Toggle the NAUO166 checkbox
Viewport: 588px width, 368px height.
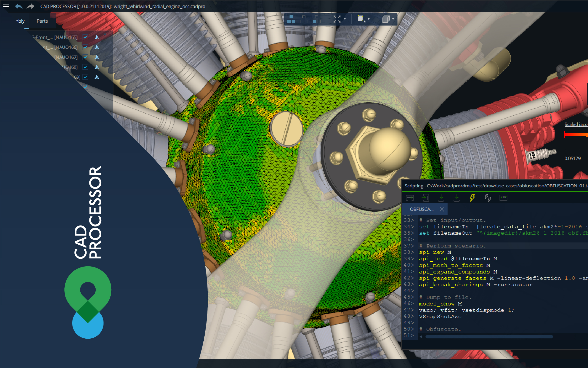coord(85,47)
